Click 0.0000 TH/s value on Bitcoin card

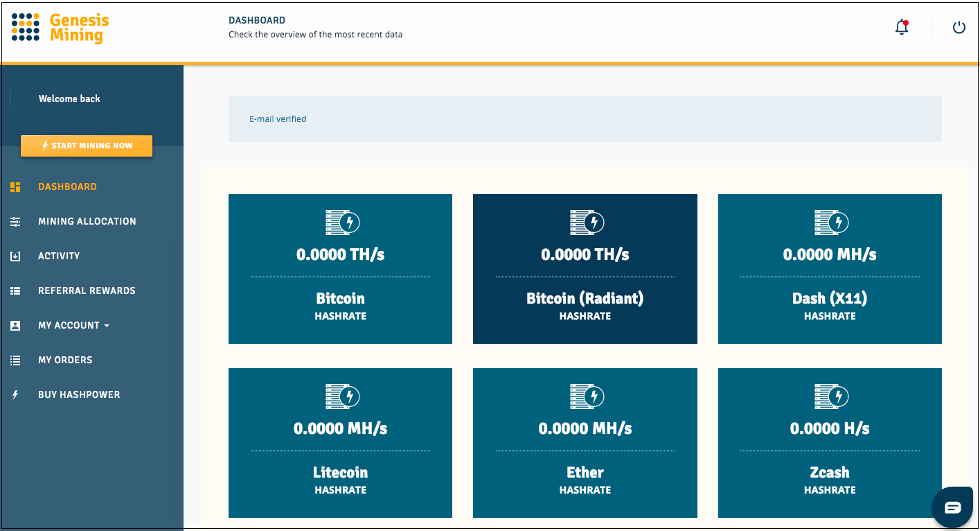[340, 254]
